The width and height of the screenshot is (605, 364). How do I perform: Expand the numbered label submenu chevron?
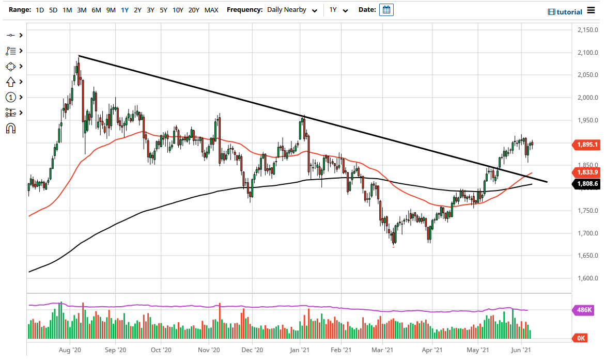pyautogui.click(x=21, y=97)
